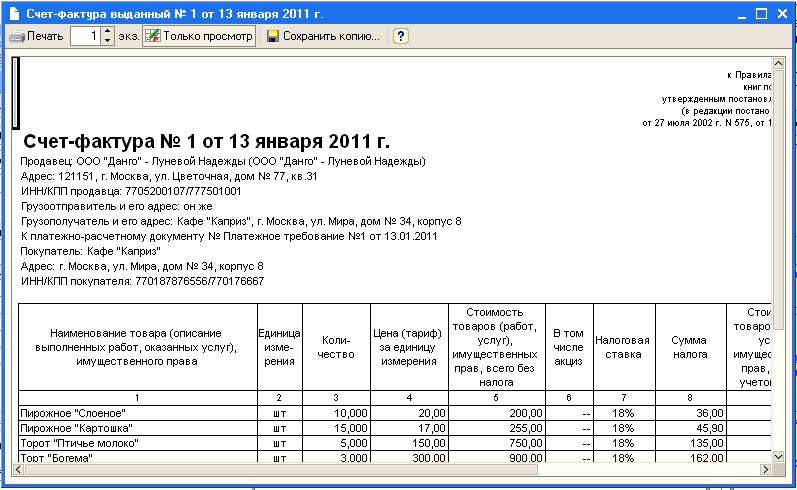The width and height of the screenshot is (797, 490).
Task: Decrease number of copies with down arrow
Action: pos(108,42)
